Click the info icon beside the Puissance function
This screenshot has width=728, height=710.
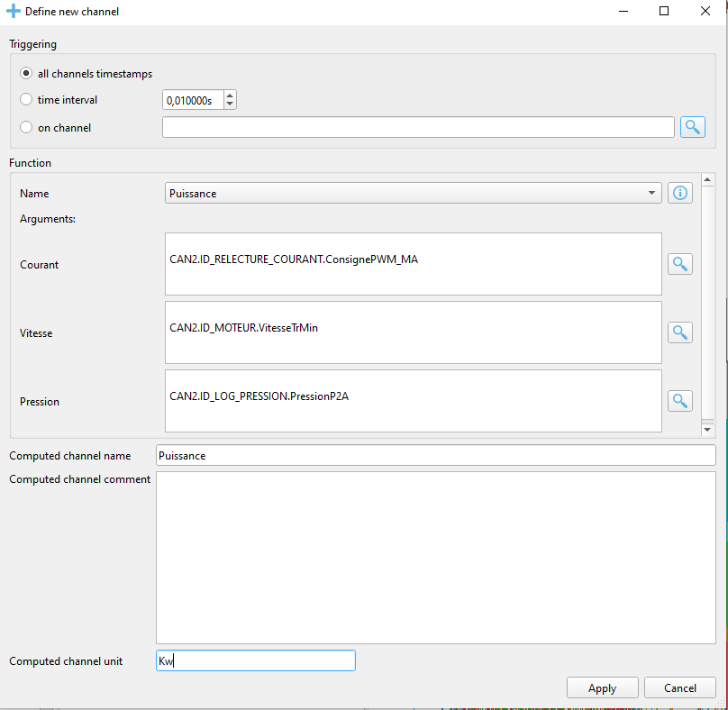coord(680,193)
